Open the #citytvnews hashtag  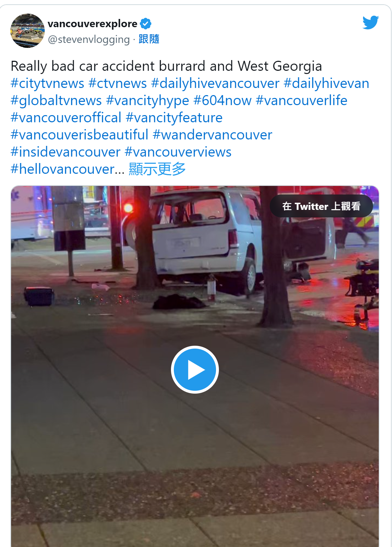tap(47, 83)
